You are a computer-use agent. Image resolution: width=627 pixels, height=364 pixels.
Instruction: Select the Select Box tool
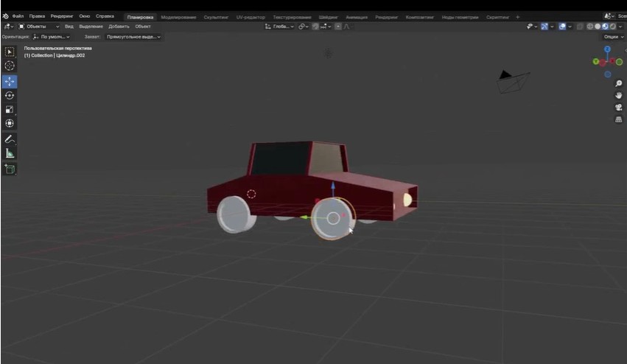(x=10, y=52)
